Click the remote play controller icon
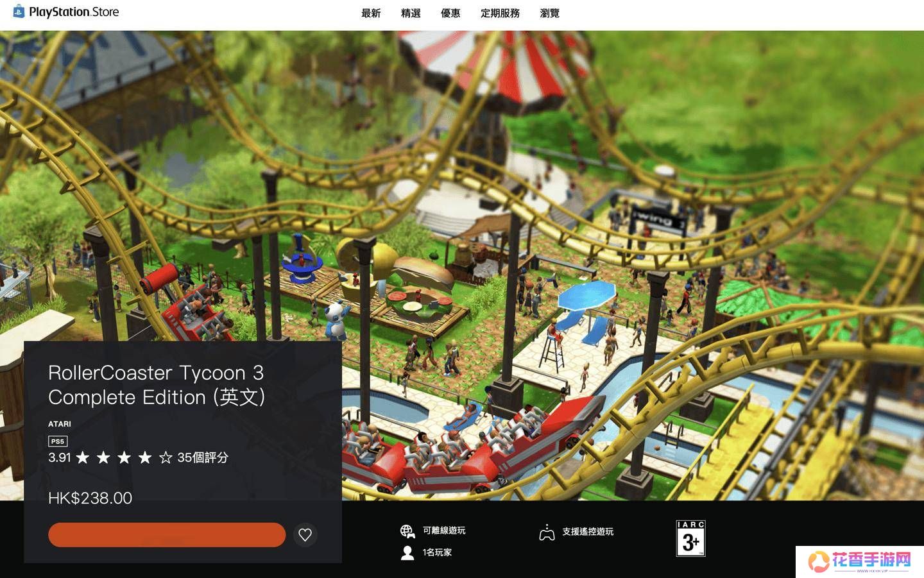The height and width of the screenshot is (578, 924). tap(547, 532)
